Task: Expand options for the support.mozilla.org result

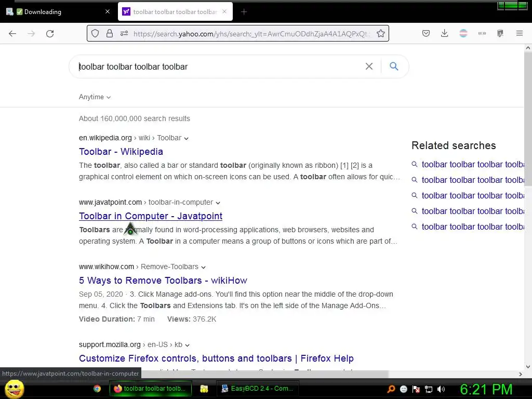Action: (187, 345)
